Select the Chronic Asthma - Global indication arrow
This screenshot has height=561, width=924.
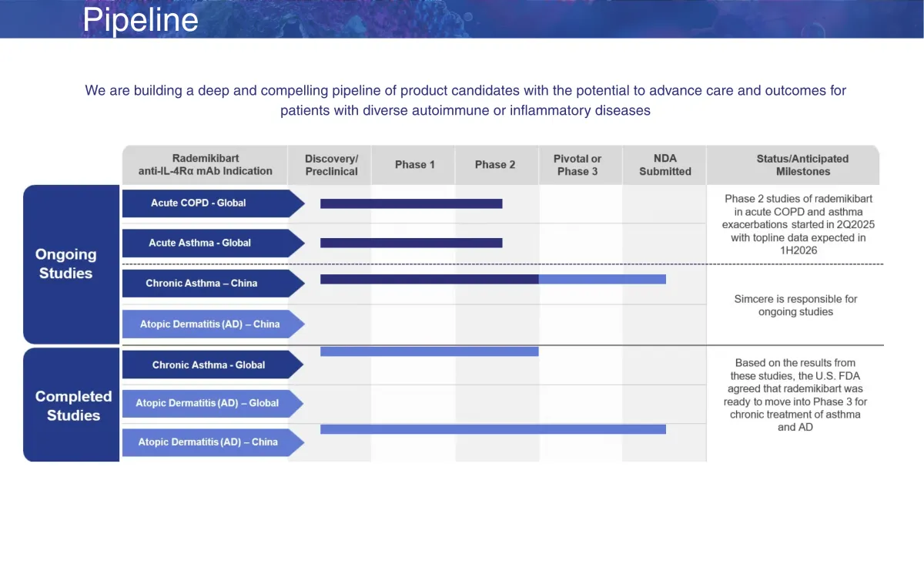coord(213,364)
